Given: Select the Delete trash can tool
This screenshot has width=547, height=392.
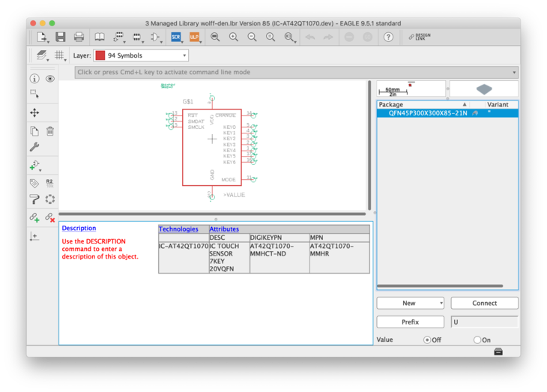Looking at the screenshot, I should [x=50, y=131].
